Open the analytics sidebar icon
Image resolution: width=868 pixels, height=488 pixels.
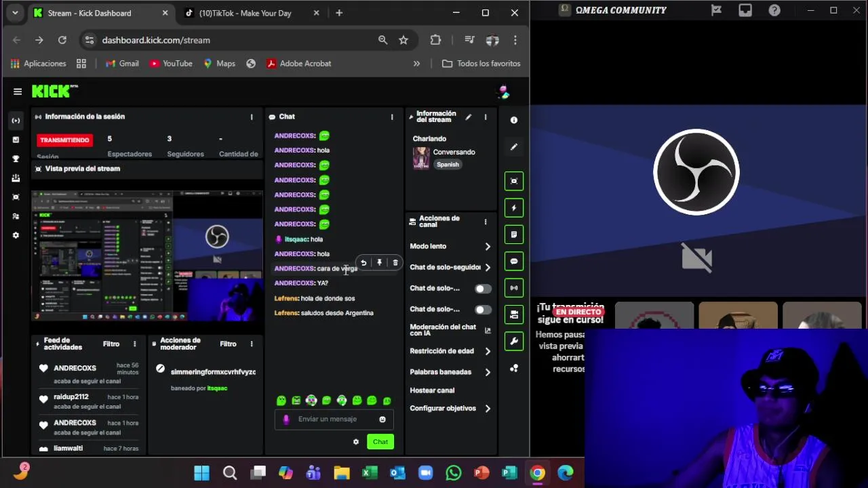(16, 140)
